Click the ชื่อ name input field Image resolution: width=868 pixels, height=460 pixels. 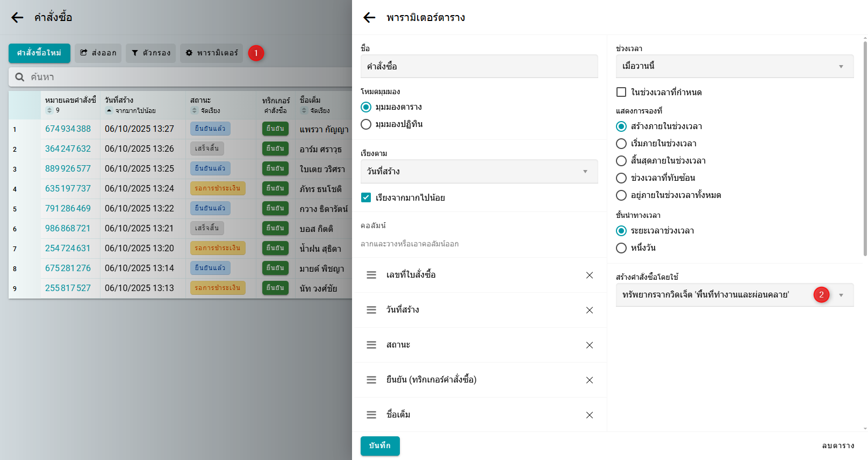point(478,66)
